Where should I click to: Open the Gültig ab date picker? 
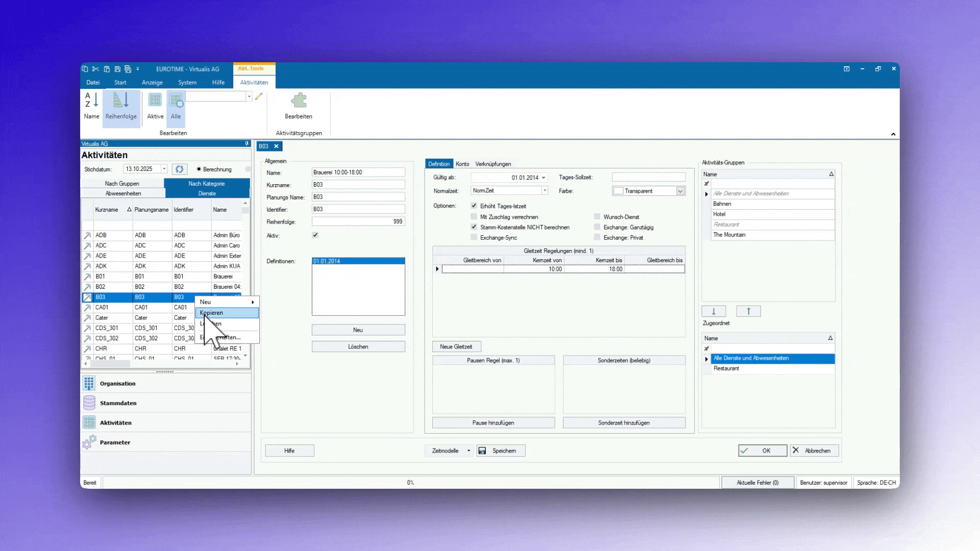click(544, 178)
